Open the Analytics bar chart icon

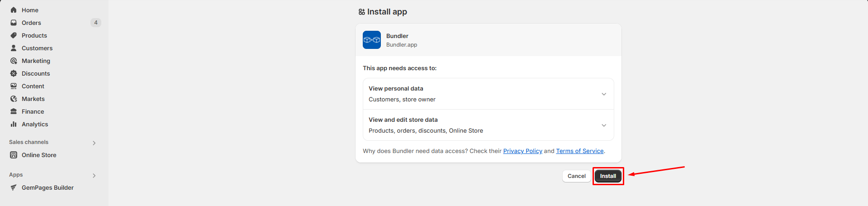[14, 124]
